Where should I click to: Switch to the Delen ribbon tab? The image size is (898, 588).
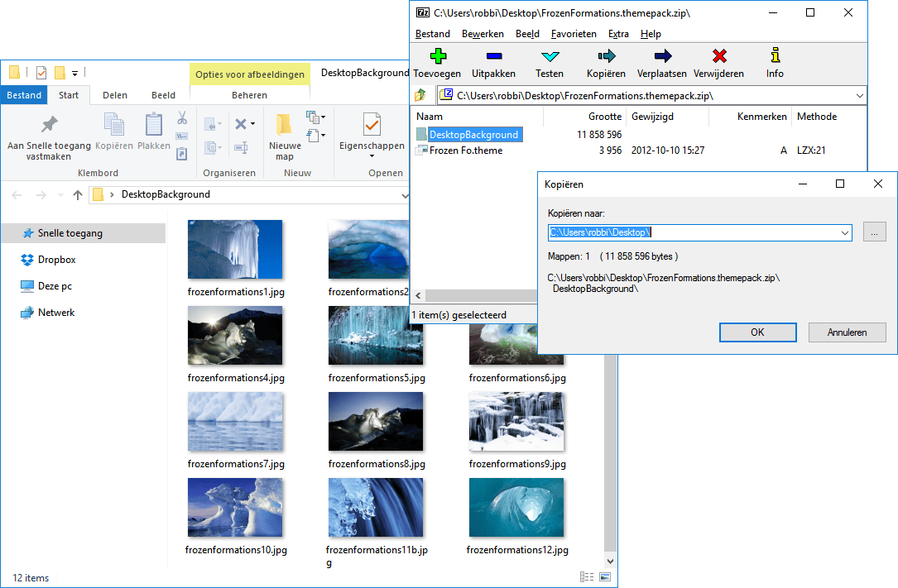115,95
